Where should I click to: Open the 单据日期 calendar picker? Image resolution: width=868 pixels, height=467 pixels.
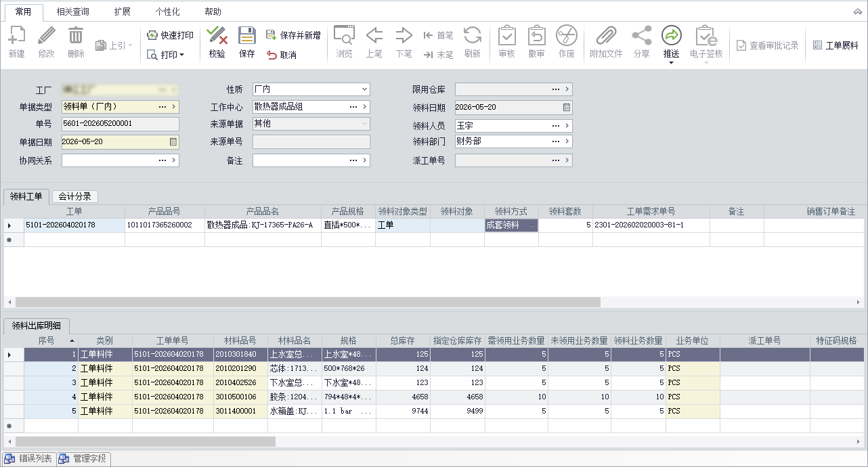pos(173,141)
